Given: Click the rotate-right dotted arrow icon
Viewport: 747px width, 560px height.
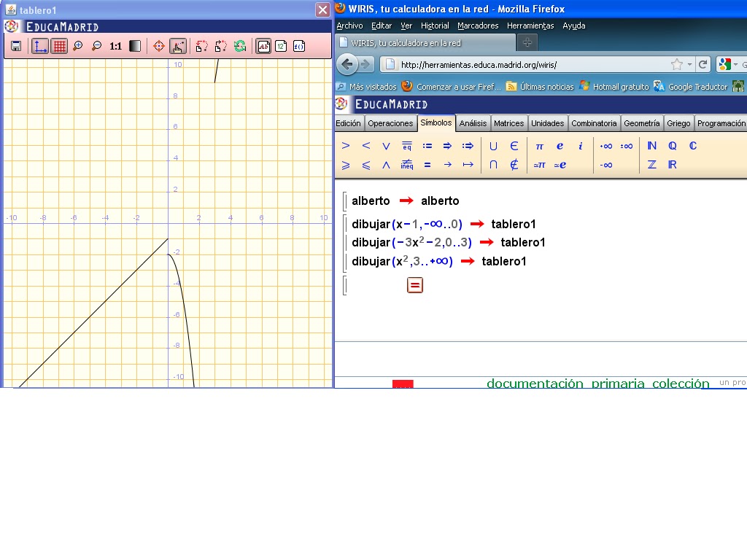Looking at the screenshot, I should pos(221,46).
